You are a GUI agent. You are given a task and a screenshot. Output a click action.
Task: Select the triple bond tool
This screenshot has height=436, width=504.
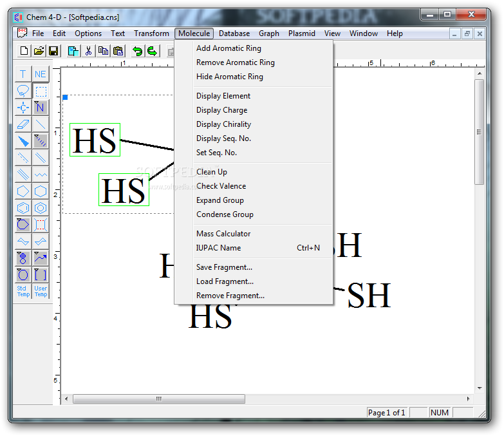(x=23, y=175)
